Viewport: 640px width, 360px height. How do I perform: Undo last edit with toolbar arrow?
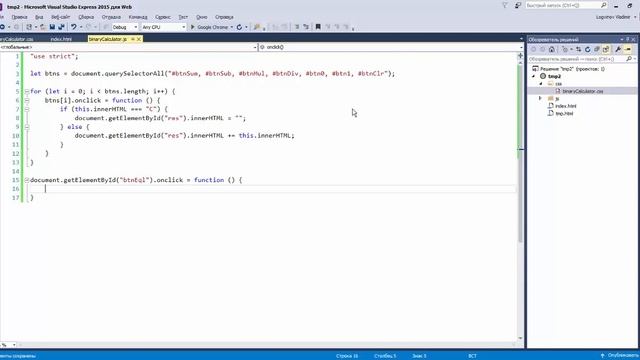(x=73, y=27)
